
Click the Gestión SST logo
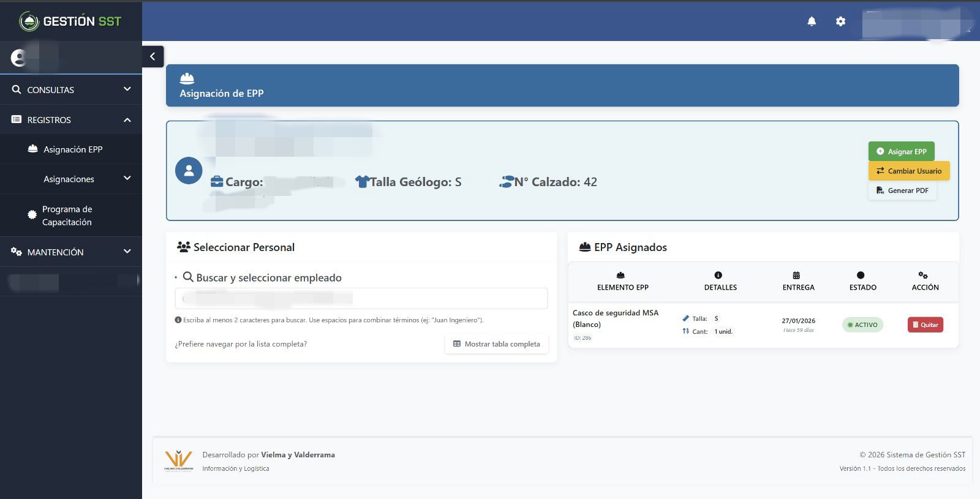click(x=70, y=21)
